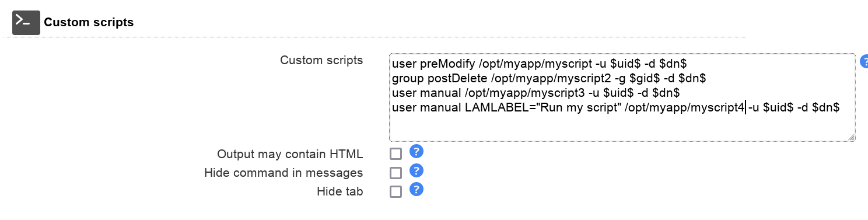This screenshot has width=868, height=220.
Task: Enable the Output may contain HTML checkbox
Action: [396, 154]
